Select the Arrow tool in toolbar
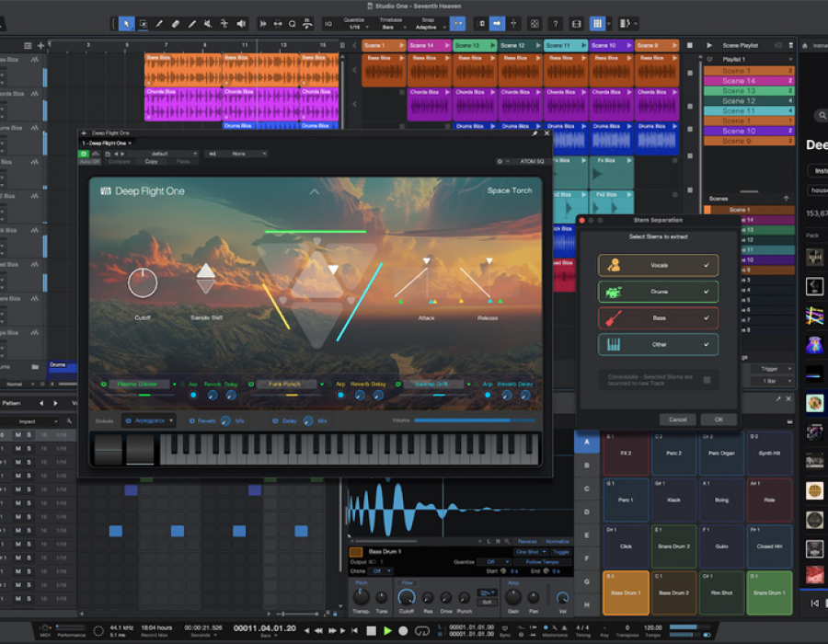Screen dimensions: 828x644 [x=126, y=23]
